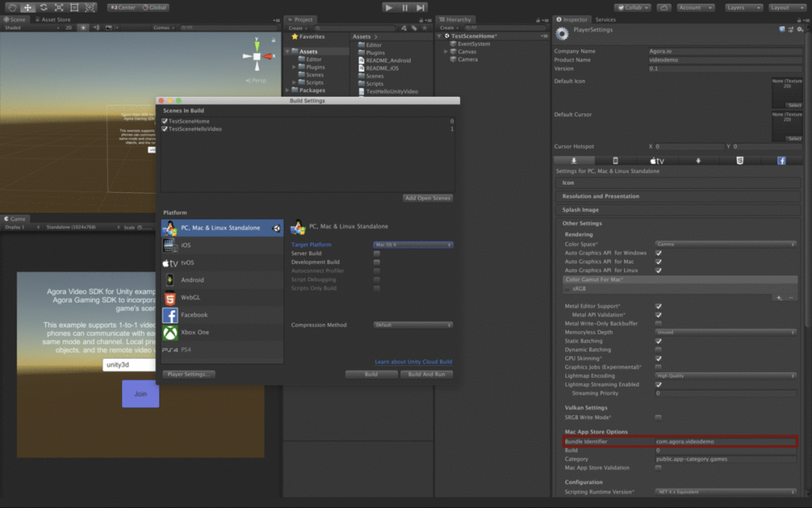The image size is (812, 508).
Task: Click the Build button
Action: click(371, 375)
